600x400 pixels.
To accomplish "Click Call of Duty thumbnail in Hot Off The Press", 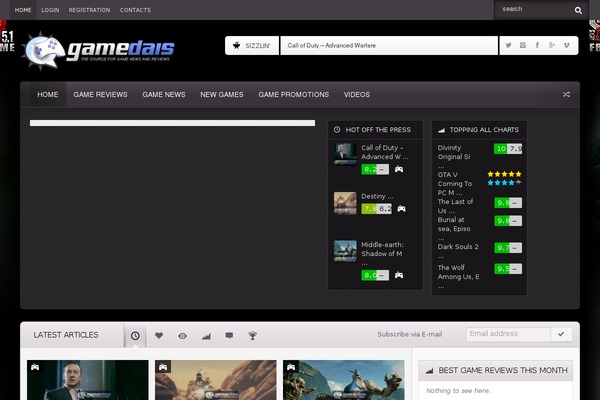I will pyautogui.click(x=345, y=154).
